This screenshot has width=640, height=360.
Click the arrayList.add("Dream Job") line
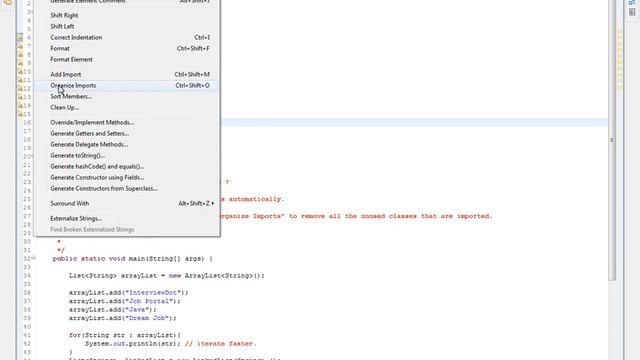click(122, 318)
